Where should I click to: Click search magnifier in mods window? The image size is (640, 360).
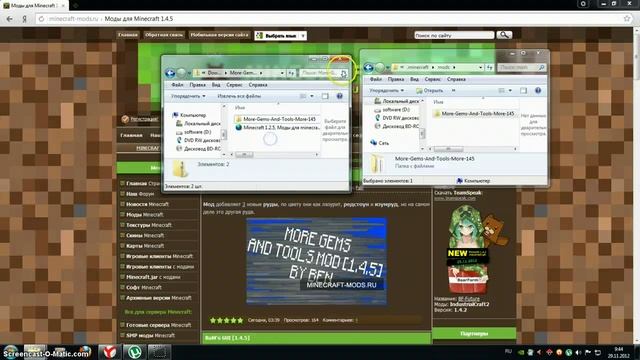point(541,67)
